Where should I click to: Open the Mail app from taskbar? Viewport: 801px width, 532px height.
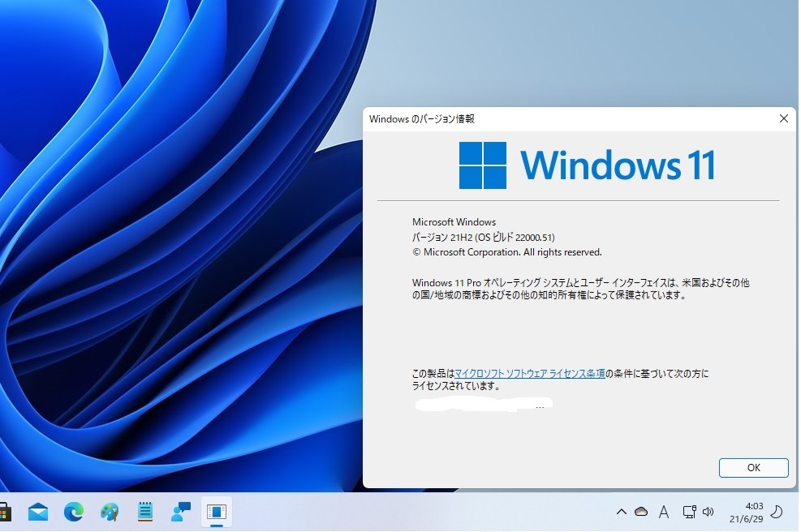(38, 512)
